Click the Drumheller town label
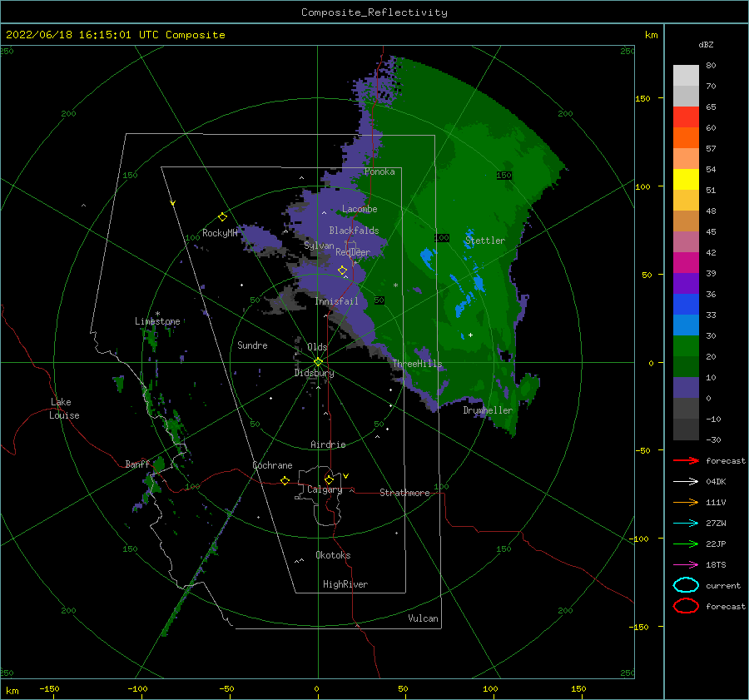Screen dimensions: 749x700 point(488,410)
